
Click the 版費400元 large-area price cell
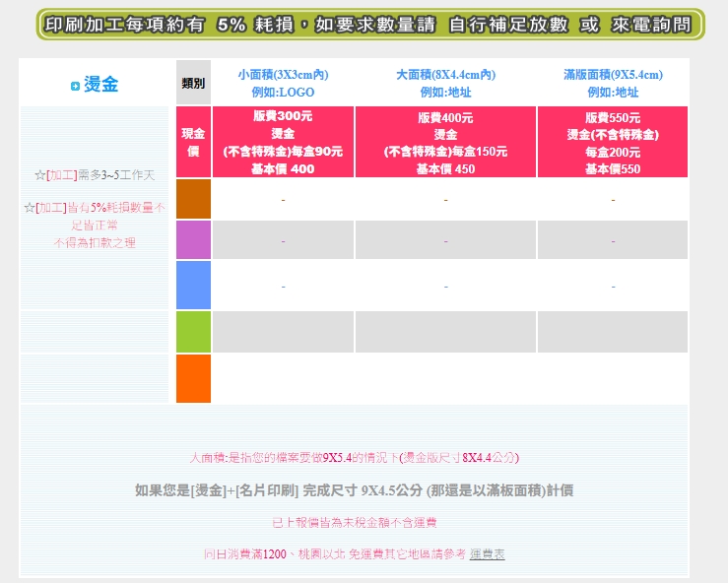445,142
